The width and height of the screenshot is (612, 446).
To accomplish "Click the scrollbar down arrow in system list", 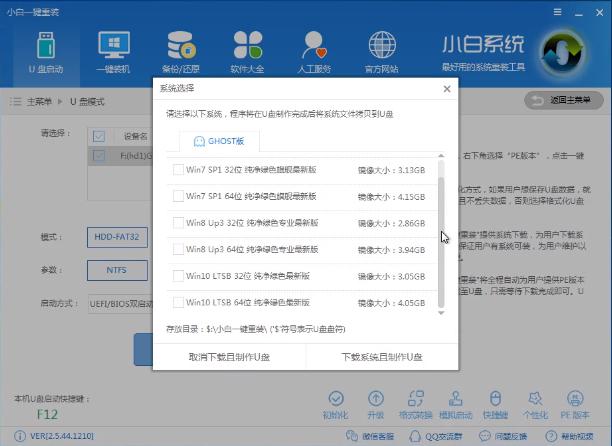I will point(441,313).
